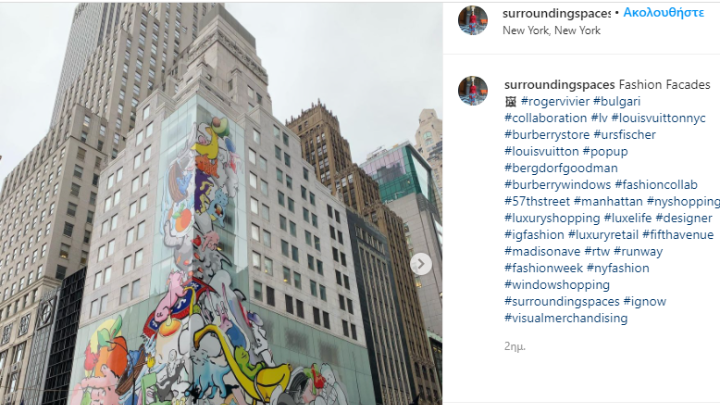The height and width of the screenshot is (405, 720).
Task: Open the #57thstreet hashtag
Action: tap(537, 202)
